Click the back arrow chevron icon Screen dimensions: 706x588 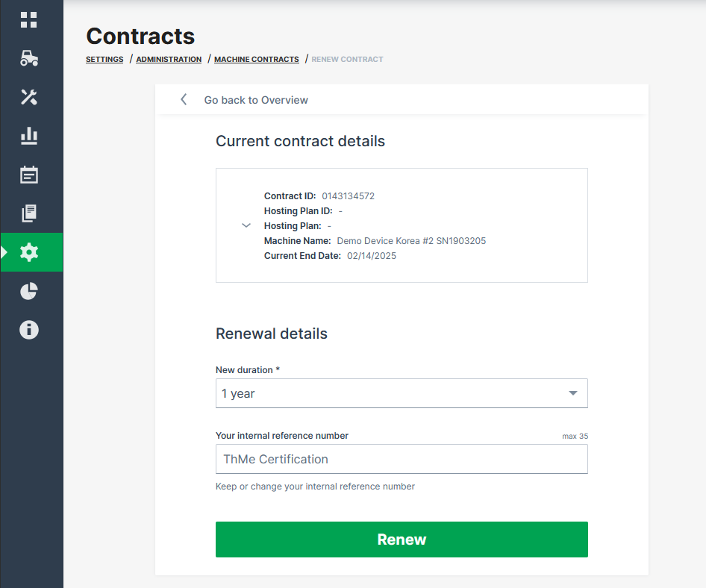point(184,100)
